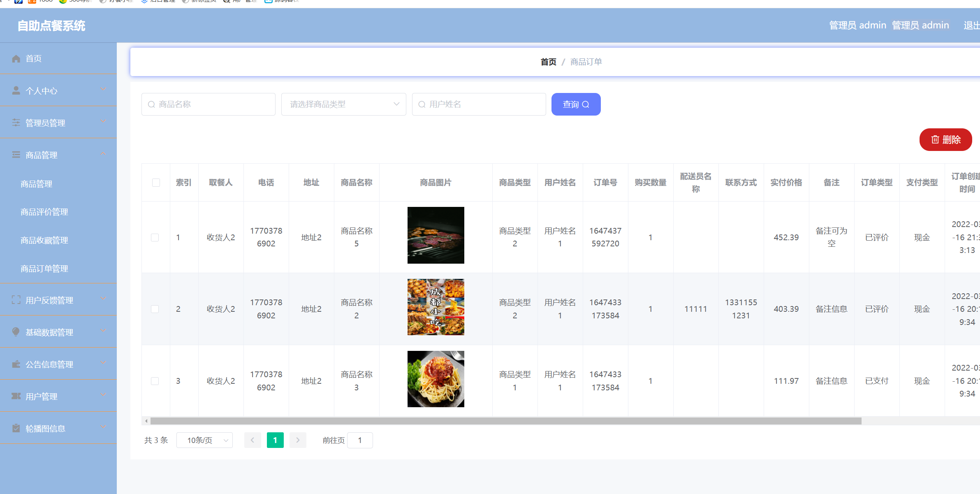The height and width of the screenshot is (494, 980).
Task: Click the red 删除 button
Action: (945, 139)
